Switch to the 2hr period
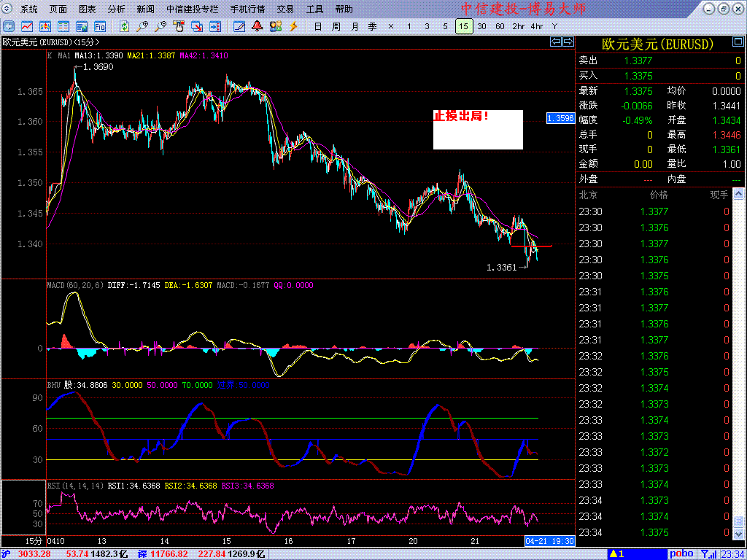The height and width of the screenshot is (560, 747). 519,26
